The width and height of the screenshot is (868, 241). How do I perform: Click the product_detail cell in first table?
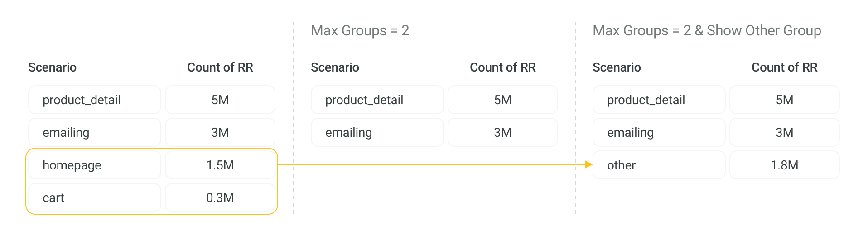(95, 100)
